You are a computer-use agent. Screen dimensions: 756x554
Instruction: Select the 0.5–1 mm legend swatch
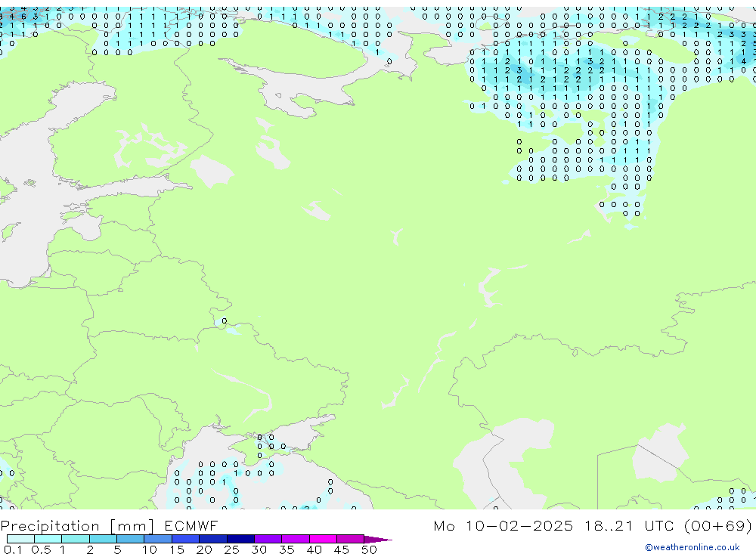(x=48, y=539)
